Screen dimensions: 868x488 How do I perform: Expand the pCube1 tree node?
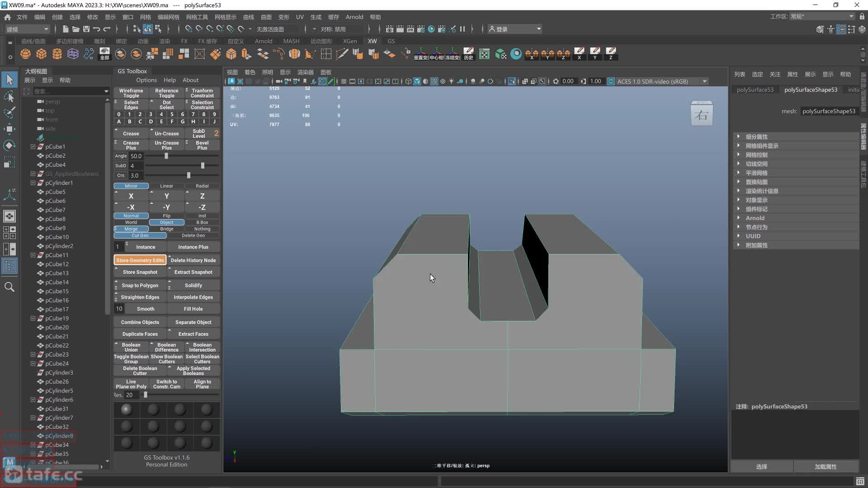[x=33, y=147]
